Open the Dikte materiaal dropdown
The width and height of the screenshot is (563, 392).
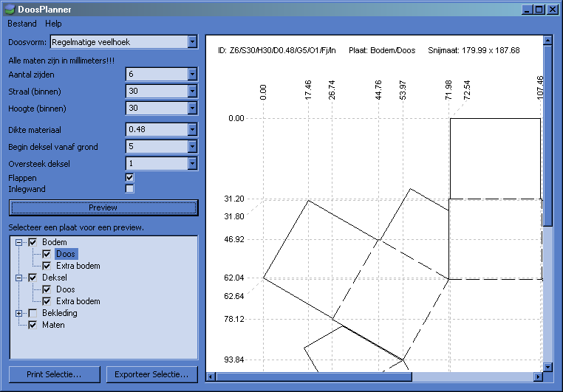192,129
